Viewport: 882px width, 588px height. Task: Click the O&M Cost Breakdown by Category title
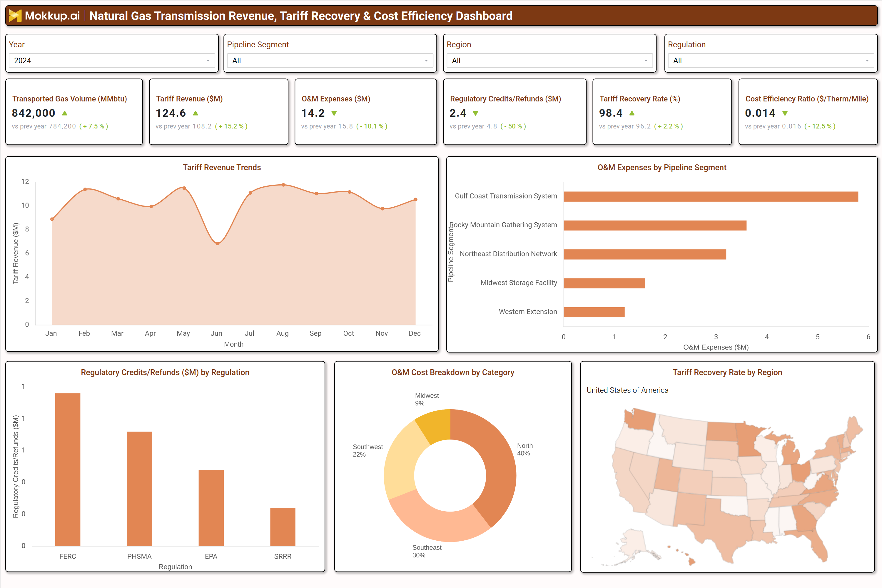click(x=453, y=372)
